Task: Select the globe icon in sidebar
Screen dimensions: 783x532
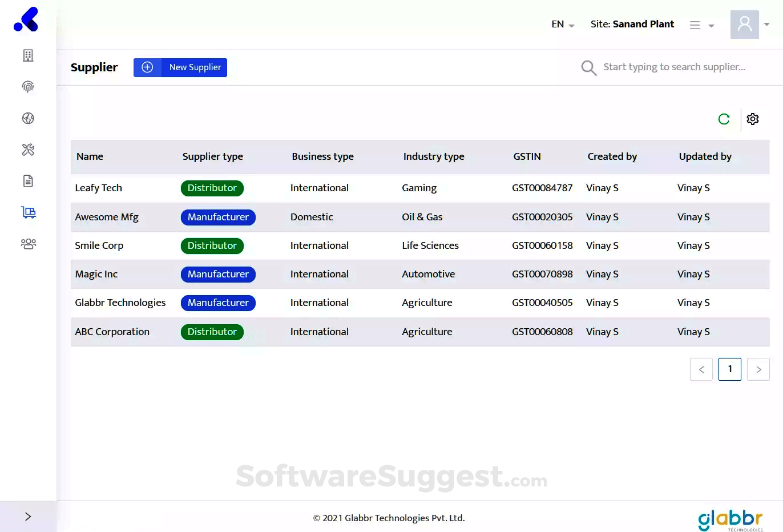Action: point(28,118)
